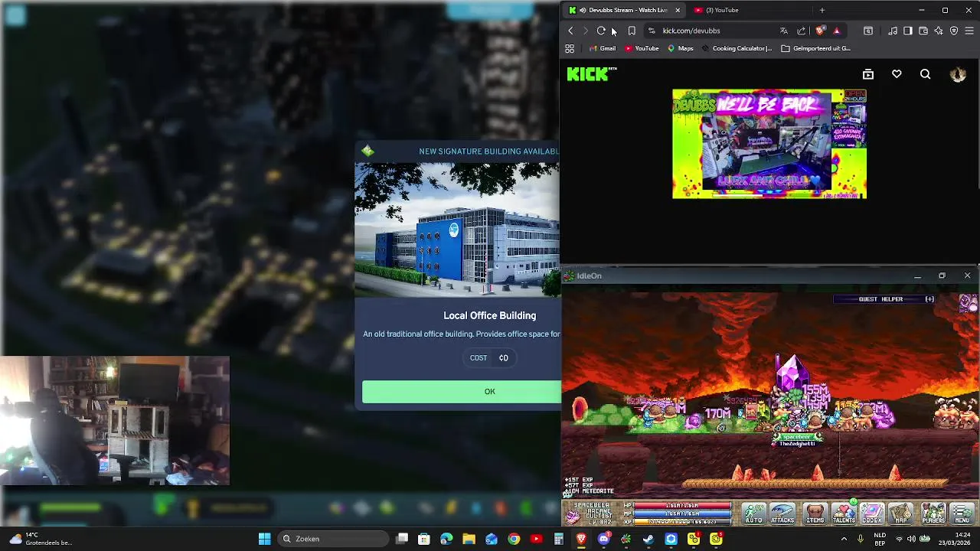The image size is (980, 551).
Task: Open Kick browse streams icon
Action: [868, 74]
